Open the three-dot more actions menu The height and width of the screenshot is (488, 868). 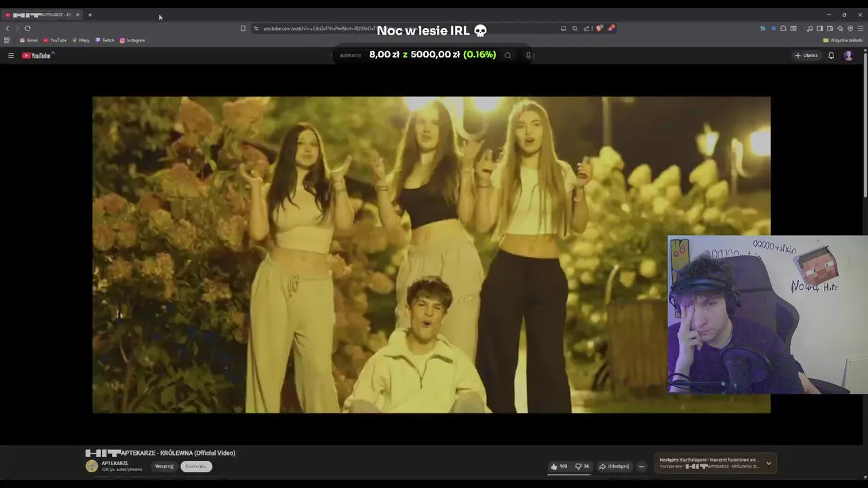click(x=642, y=466)
